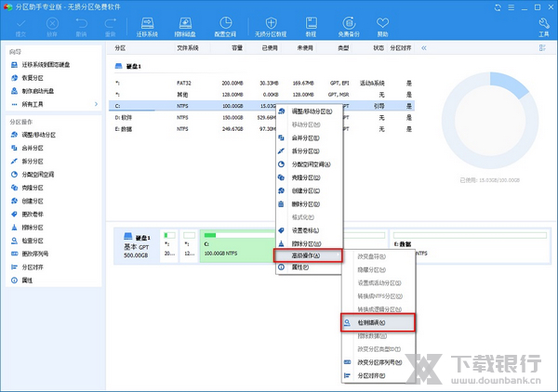The height and width of the screenshot is (392, 558).
Task: Click 检查分区 in the left sidebar
Action: tap(33, 240)
